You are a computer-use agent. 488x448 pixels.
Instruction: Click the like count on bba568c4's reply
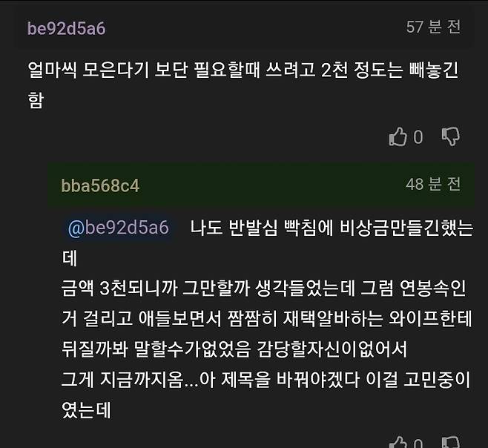pos(418,444)
